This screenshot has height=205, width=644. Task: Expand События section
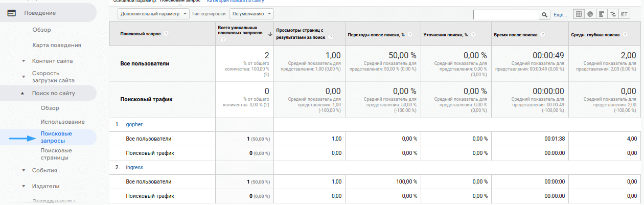(x=23, y=171)
